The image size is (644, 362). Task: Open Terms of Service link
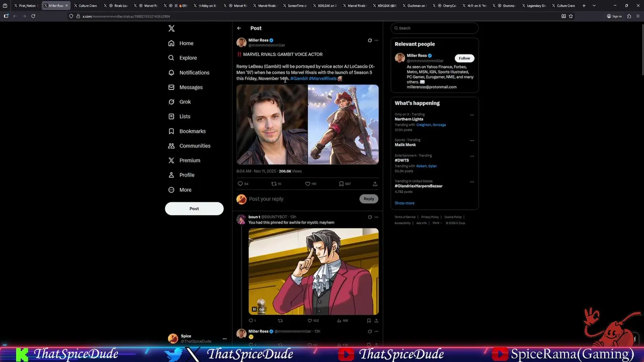405,217
